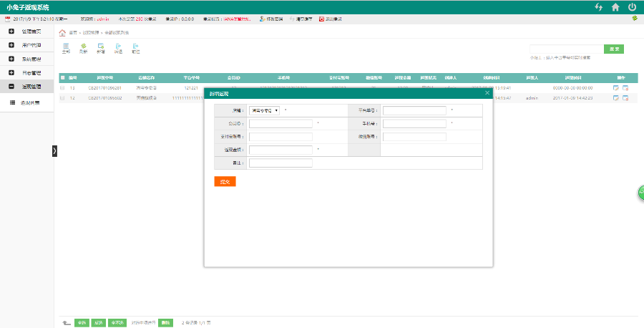The width and height of the screenshot is (644, 328).
Task: Click the 会员ID input field in dialog
Action: tap(281, 124)
